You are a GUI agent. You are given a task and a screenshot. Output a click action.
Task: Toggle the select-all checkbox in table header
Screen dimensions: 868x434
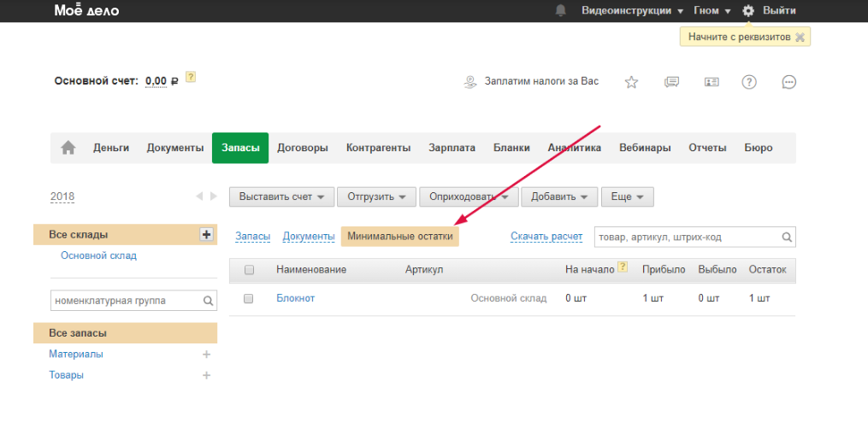(250, 270)
